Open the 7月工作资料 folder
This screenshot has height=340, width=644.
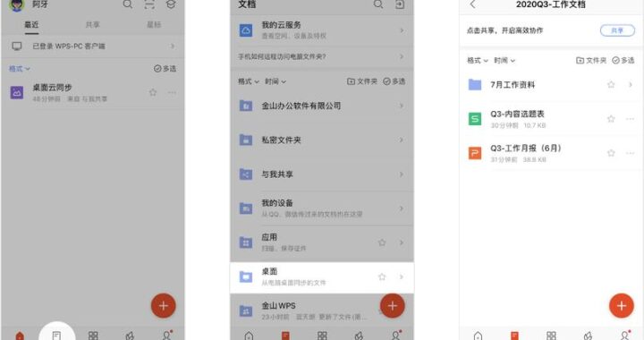(x=551, y=85)
